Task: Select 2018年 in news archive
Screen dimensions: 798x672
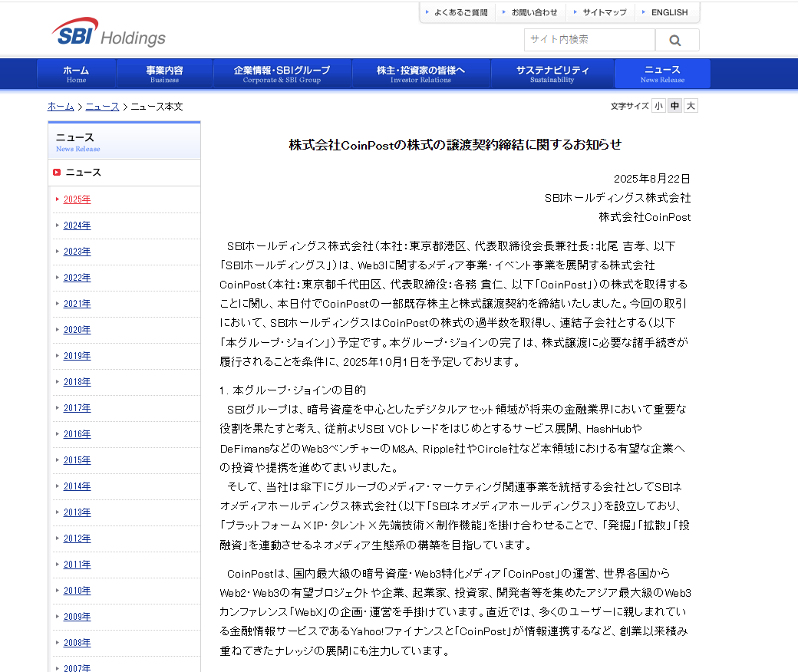Action: click(77, 382)
